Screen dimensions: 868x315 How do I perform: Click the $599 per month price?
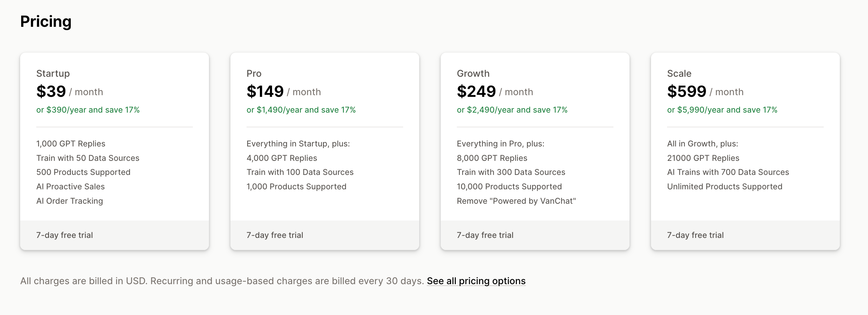(686, 91)
